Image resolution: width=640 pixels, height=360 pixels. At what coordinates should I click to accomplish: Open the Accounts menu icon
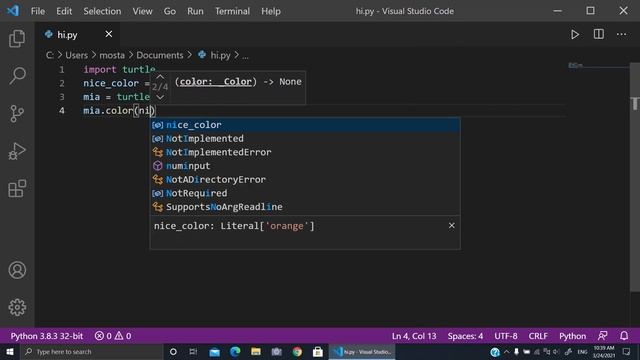[17, 270]
